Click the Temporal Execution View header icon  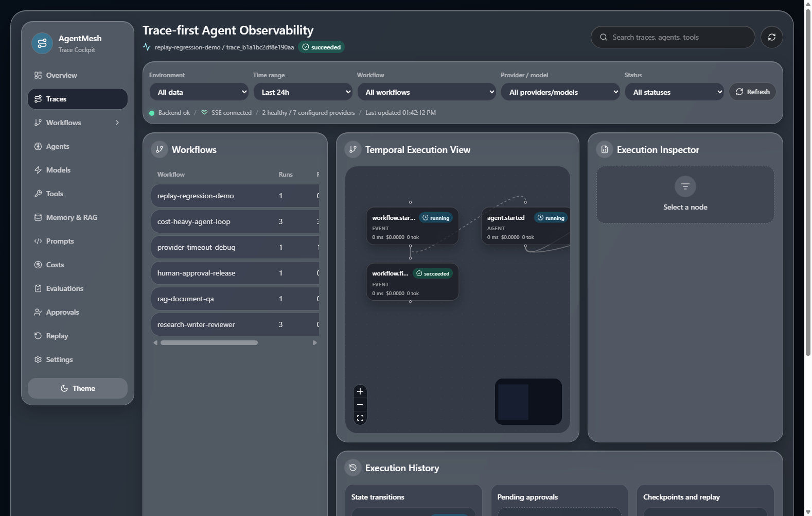coord(353,149)
